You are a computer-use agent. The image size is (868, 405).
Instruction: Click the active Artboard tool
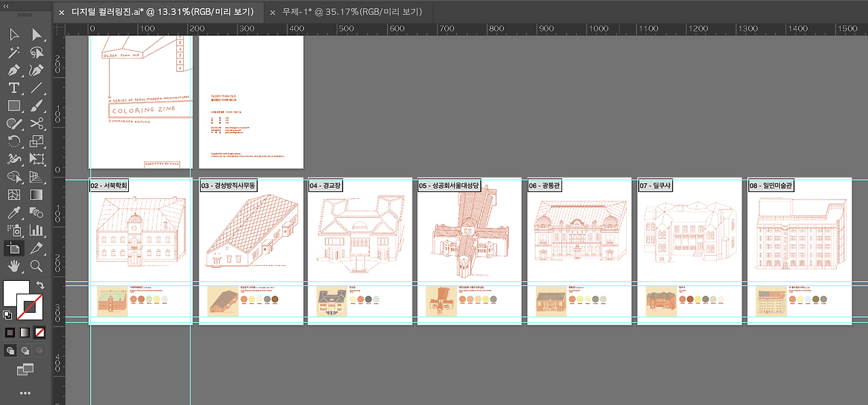(x=14, y=248)
